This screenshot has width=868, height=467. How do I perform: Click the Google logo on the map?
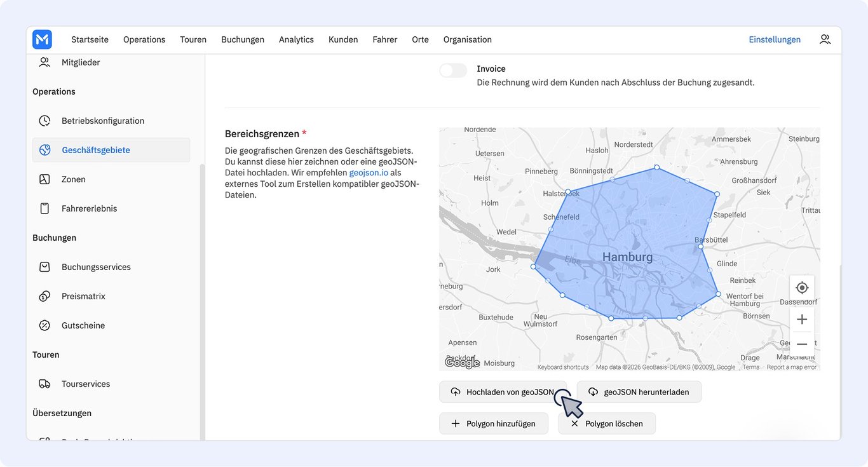(462, 363)
